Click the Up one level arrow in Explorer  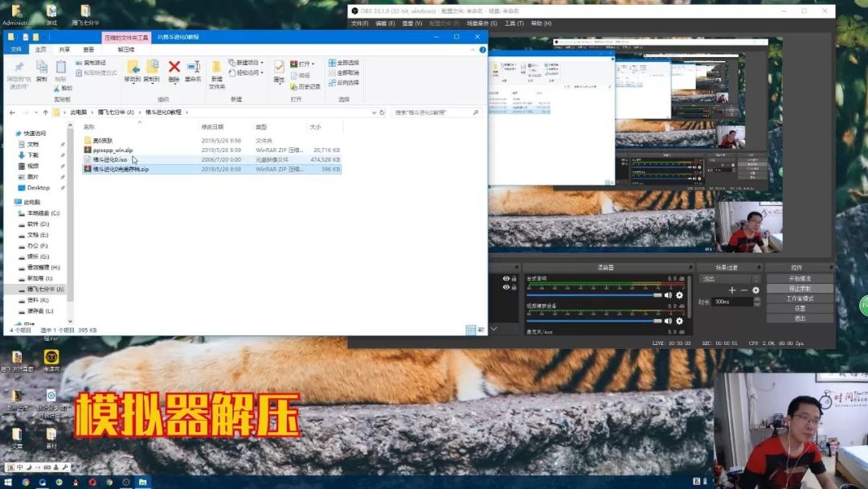click(x=45, y=113)
